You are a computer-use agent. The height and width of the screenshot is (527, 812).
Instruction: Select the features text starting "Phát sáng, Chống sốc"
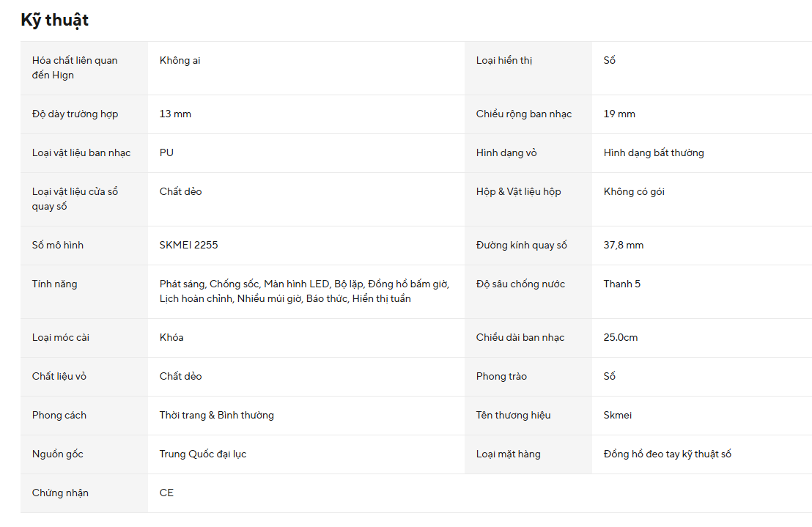pyautogui.click(x=305, y=291)
